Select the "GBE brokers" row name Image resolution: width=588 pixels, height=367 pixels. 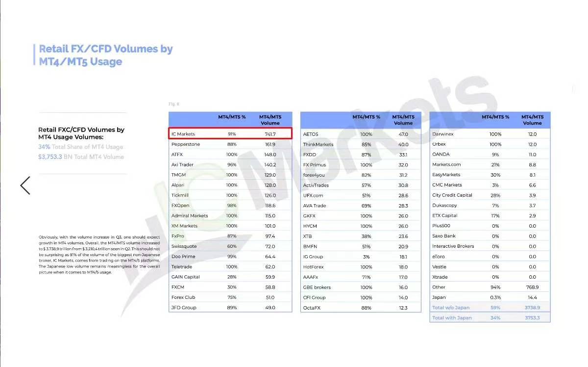coord(317,288)
